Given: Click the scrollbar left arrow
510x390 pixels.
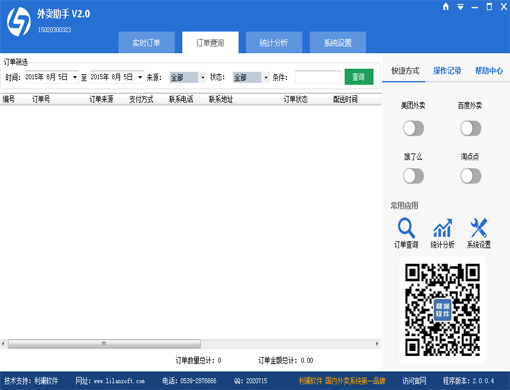Looking at the screenshot, I should click(x=3, y=344).
